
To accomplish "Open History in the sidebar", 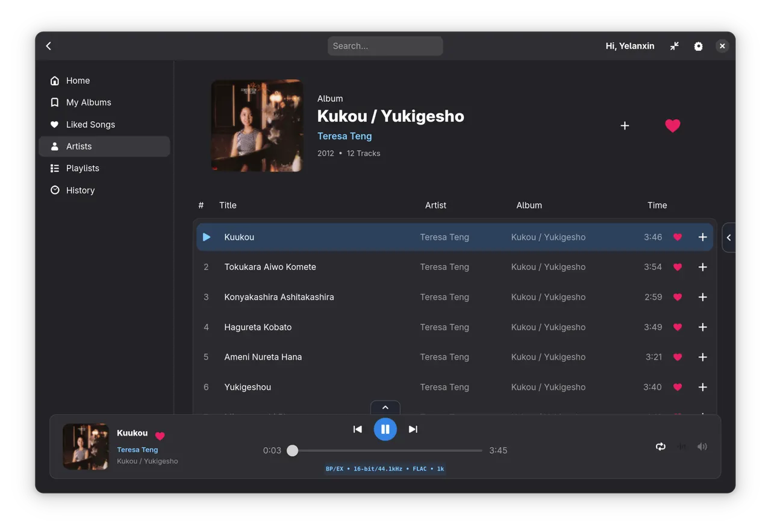I will [x=104, y=190].
